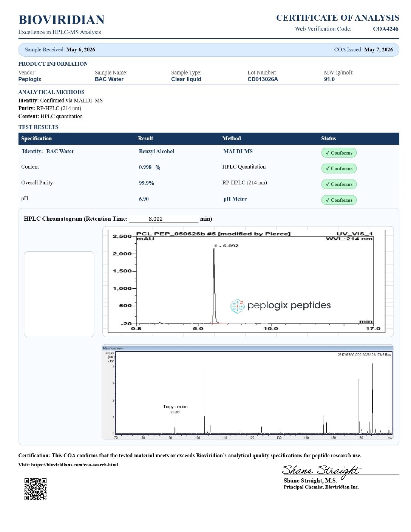Click the Conforms badge in the Identity row

(x=339, y=153)
